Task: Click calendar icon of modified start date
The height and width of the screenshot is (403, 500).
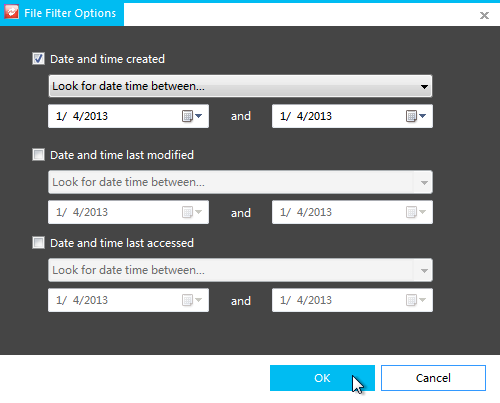Action: point(192,212)
